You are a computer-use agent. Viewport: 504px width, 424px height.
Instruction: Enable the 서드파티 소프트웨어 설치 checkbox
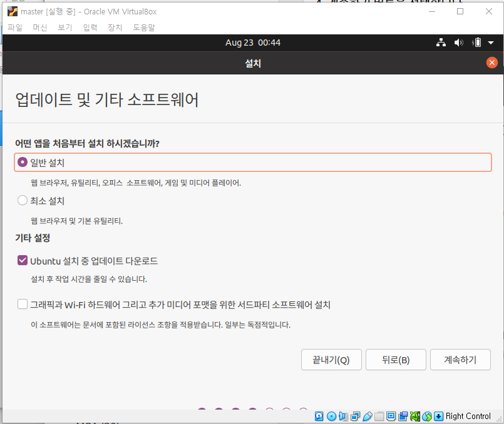pos(23,304)
